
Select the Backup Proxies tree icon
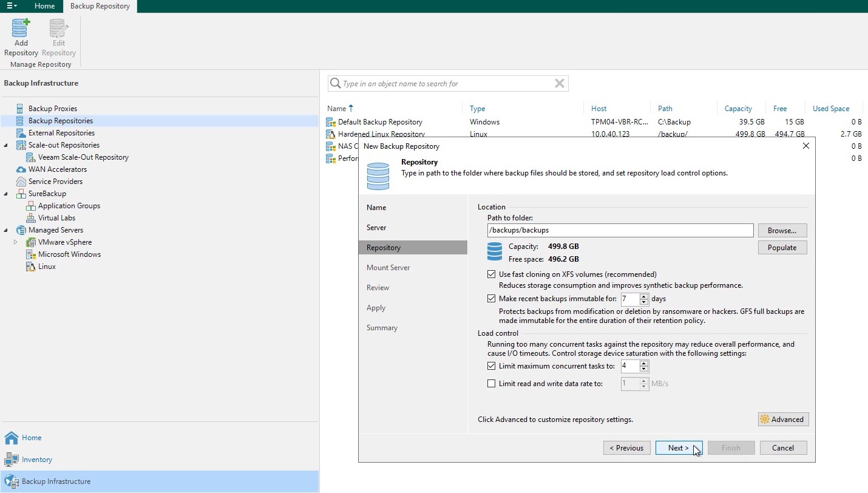(20, 109)
